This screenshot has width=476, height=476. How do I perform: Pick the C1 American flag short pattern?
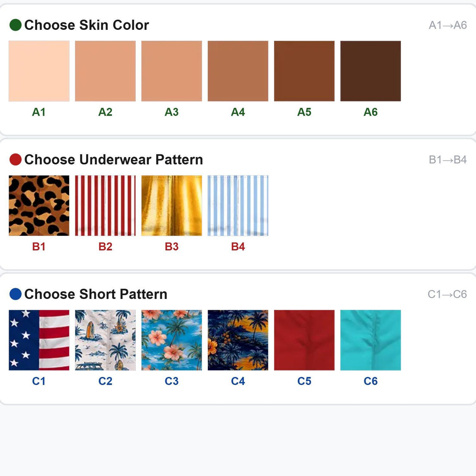pos(39,340)
